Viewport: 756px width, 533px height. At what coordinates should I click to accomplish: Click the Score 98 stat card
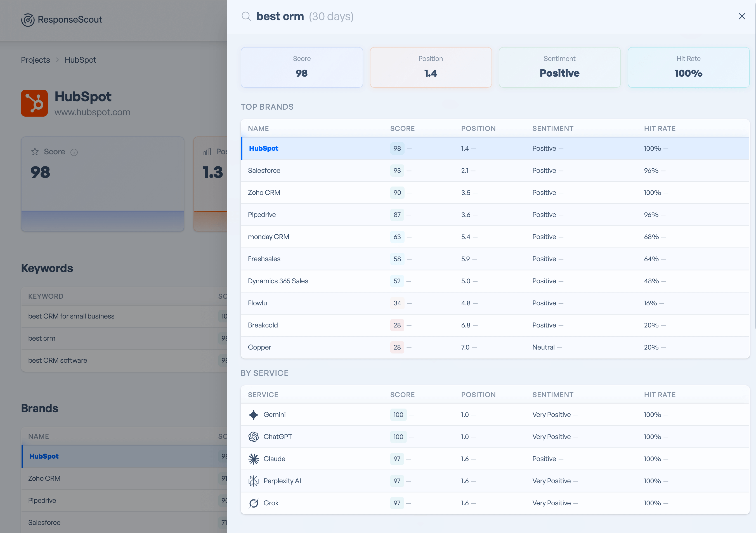302,67
